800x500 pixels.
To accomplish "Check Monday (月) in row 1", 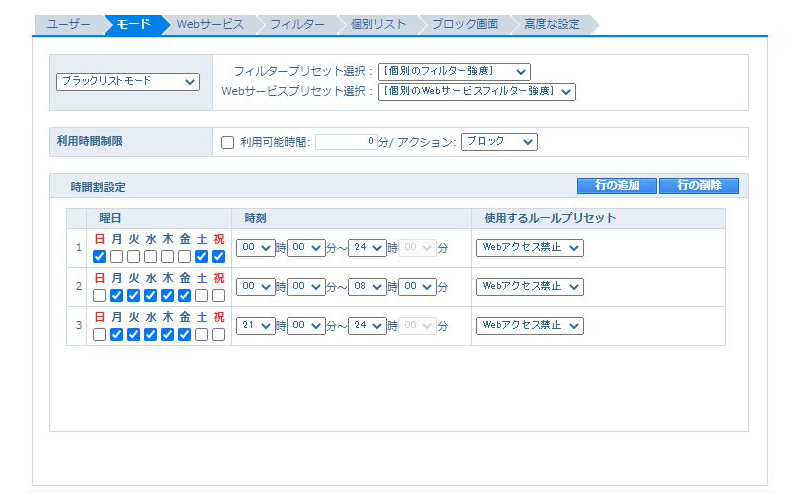I will click(x=116, y=256).
